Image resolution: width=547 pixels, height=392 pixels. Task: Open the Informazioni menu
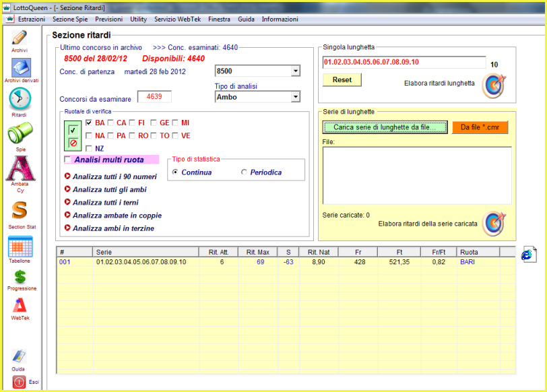pyautogui.click(x=280, y=19)
